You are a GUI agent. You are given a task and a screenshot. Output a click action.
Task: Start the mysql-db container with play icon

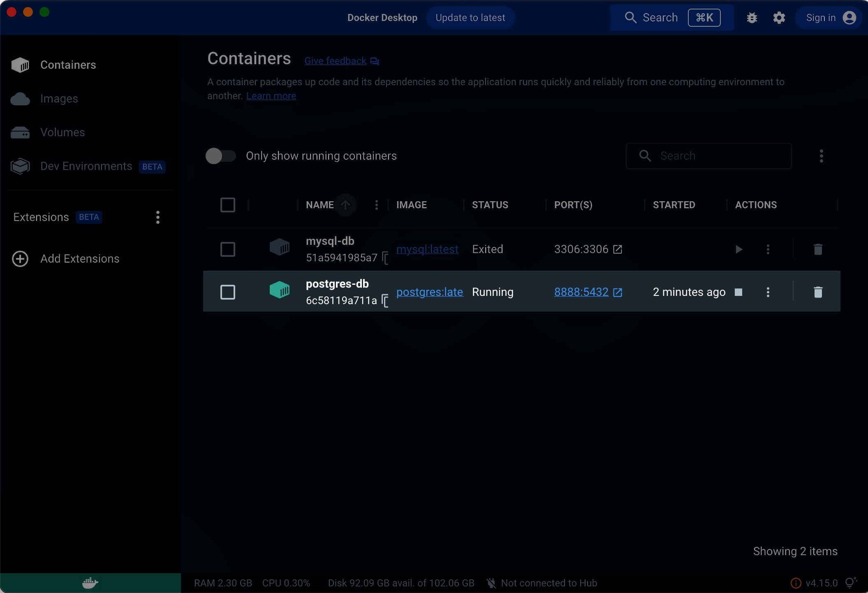[x=738, y=249]
